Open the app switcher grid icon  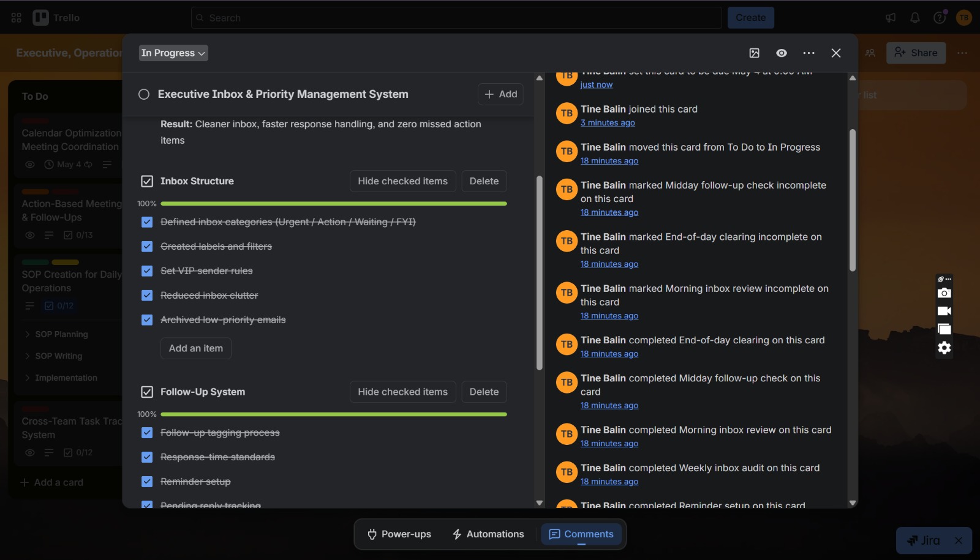click(17, 18)
